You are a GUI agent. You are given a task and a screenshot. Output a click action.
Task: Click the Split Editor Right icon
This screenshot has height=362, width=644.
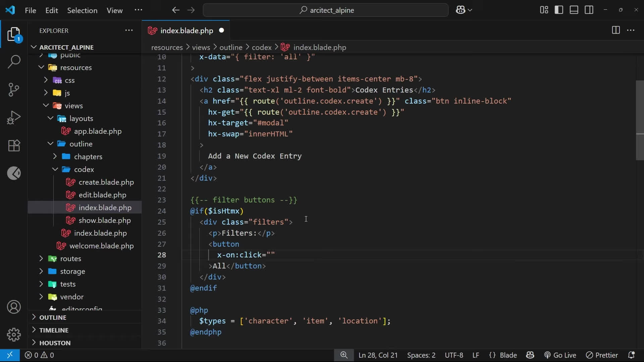(615, 30)
